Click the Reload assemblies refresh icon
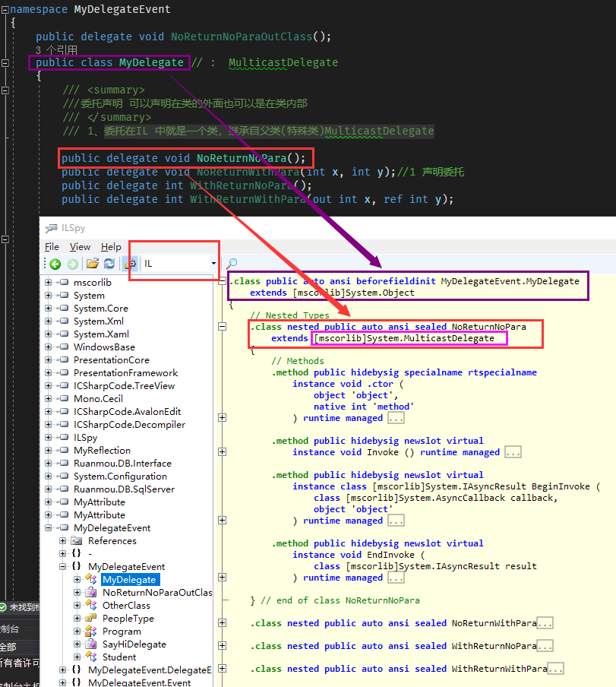 point(109,264)
